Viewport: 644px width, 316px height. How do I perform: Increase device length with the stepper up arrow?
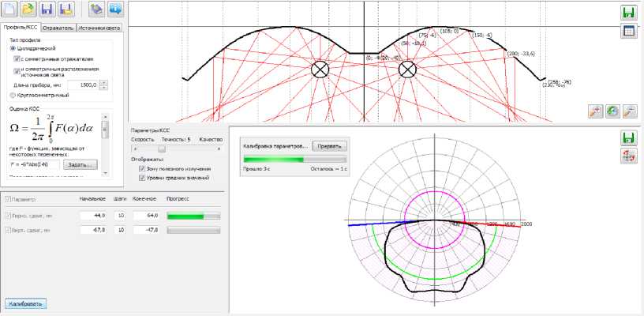(104, 82)
